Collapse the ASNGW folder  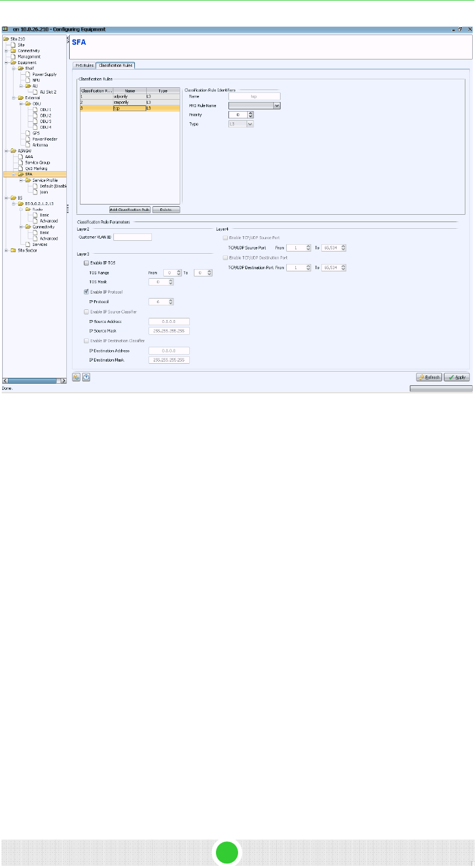[x=6, y=151]
